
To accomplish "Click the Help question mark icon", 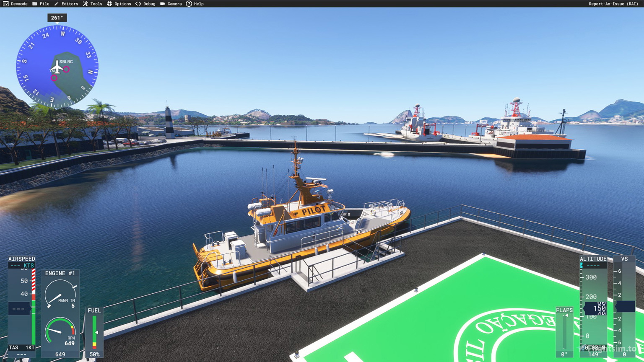I will pyautogui.click(x=189, y=4).
